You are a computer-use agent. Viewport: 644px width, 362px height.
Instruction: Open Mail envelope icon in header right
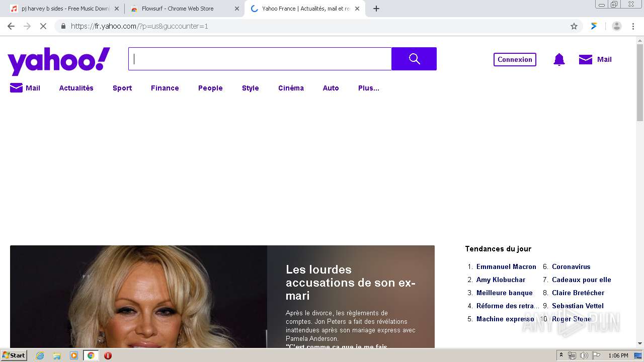586,59
